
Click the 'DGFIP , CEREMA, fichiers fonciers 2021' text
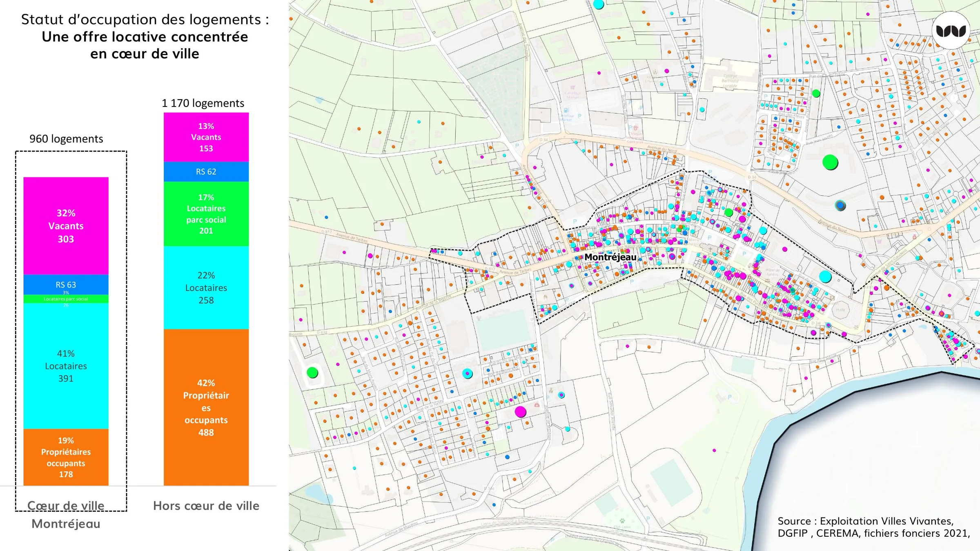(874, 533)
